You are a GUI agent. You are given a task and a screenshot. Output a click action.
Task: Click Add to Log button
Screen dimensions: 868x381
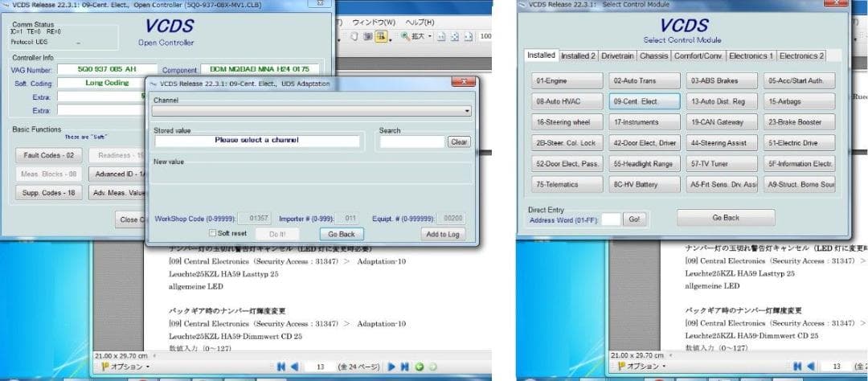[443, 234]
